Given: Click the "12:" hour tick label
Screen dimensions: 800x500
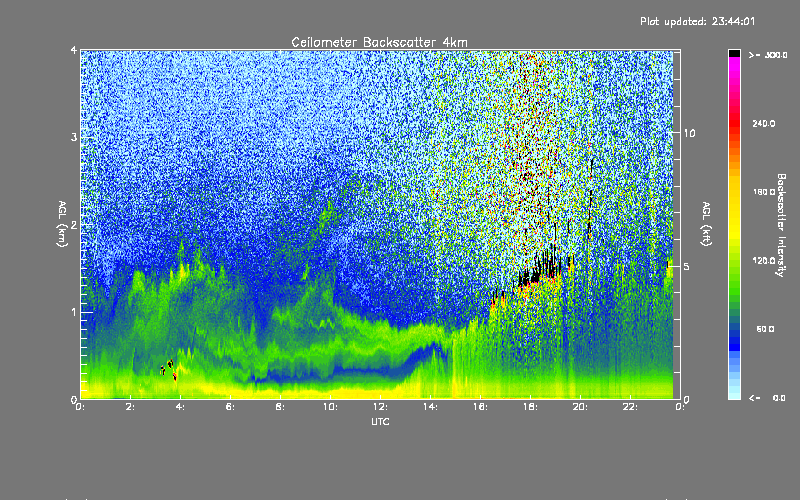Looking at the screenshot, I should pos(381,407).
